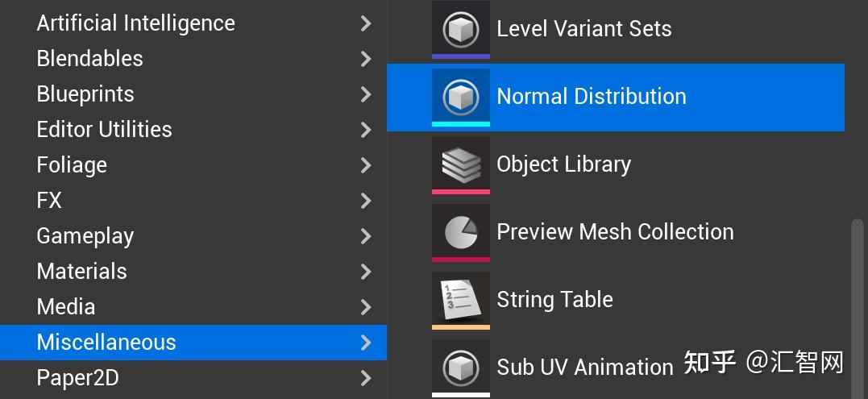The image size is (868, 399).
Task: Create a Normal Distribution asset
Action: tap(592, 97)
